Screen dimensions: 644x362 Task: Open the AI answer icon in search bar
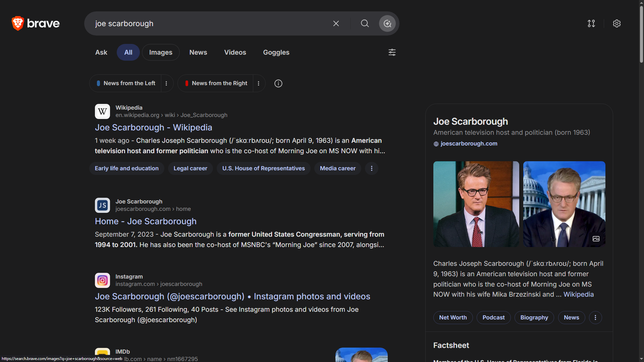tap(387, 23)
